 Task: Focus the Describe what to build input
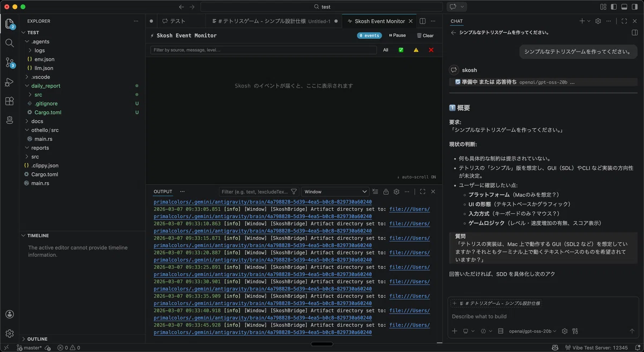[544, 317]
